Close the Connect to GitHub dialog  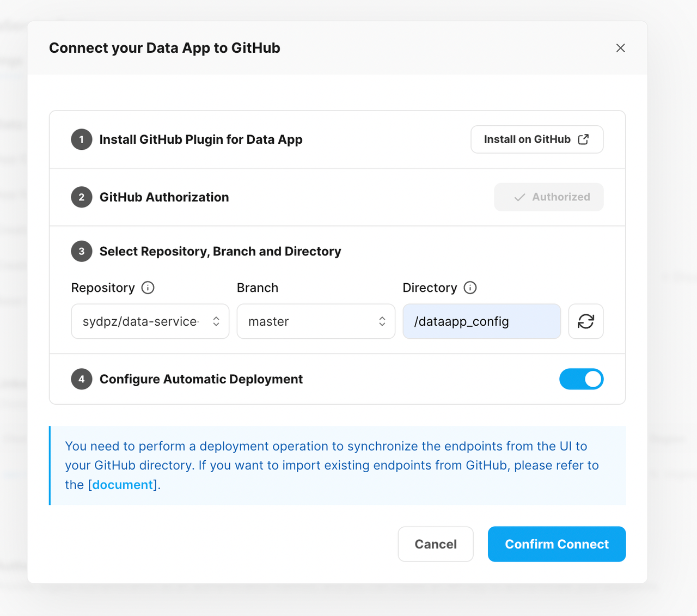pos(620,48)
